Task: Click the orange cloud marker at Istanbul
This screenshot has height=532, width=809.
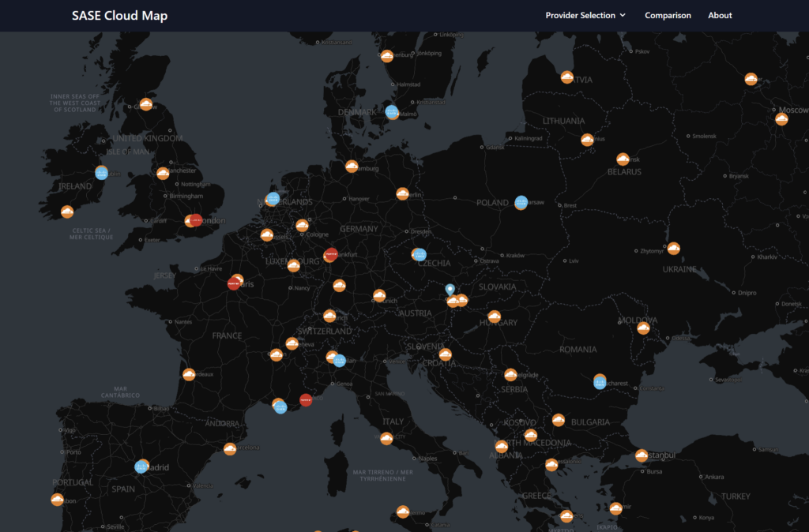Action: point(642,455)
